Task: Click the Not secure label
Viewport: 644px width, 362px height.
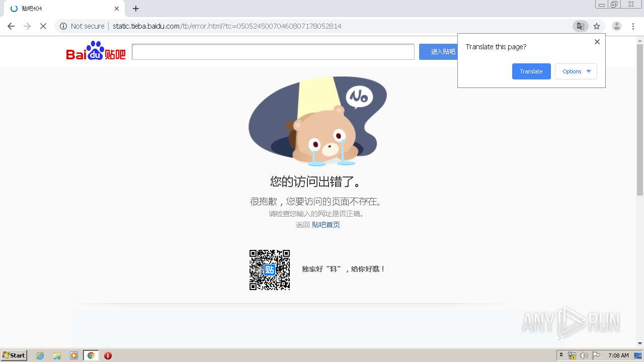Action: [88, 26]
